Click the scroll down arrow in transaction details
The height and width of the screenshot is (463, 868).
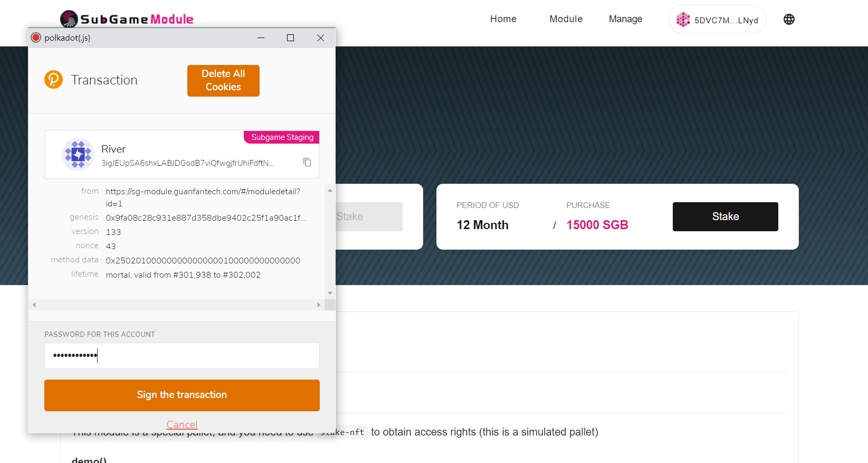pos(330,293)
